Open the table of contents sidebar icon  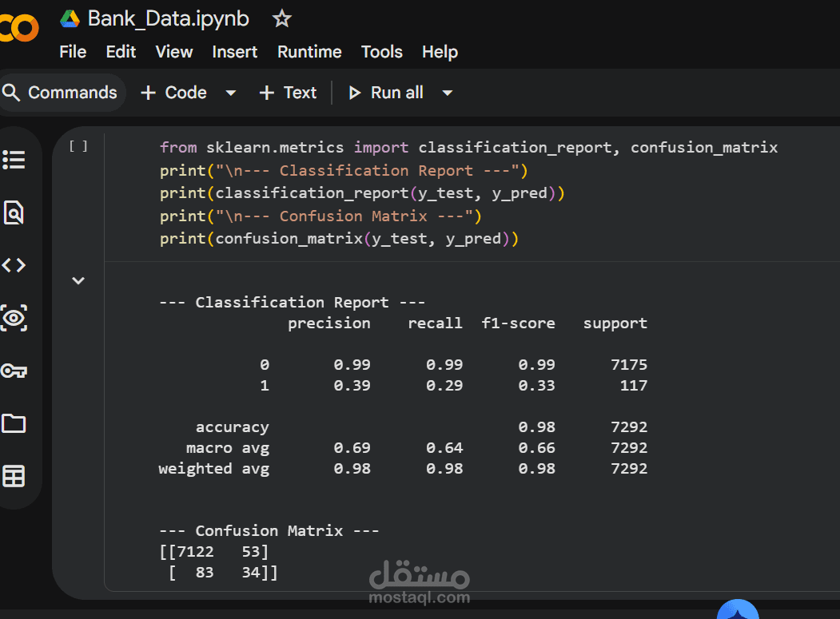14,160
